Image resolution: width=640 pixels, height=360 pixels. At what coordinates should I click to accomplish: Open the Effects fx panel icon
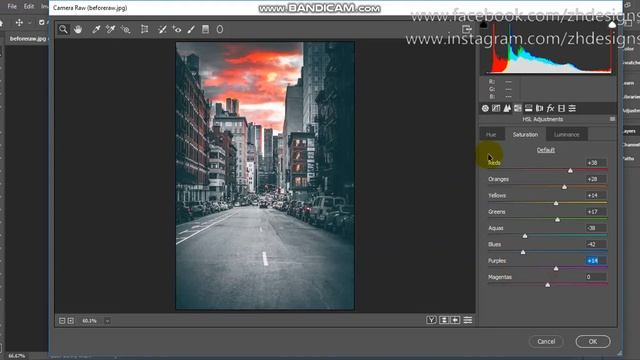(550, 108)
